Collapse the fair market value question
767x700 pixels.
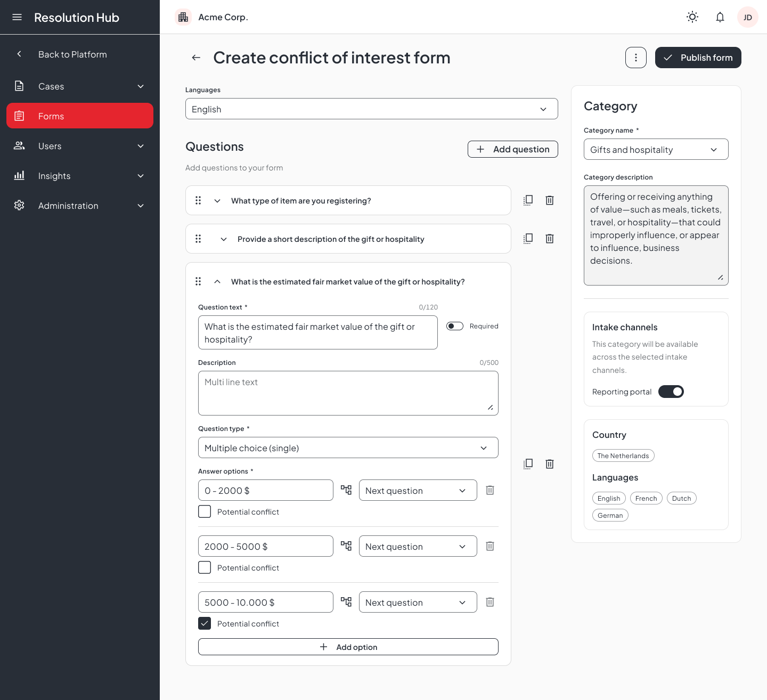click(x=217, y=281)
